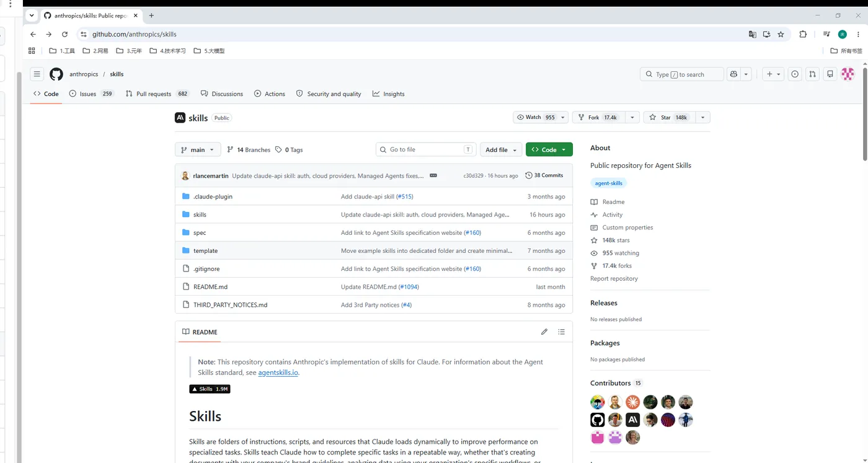868x463 pixels.
Task: Translate this page using the address bar icon
Action: 752,34
